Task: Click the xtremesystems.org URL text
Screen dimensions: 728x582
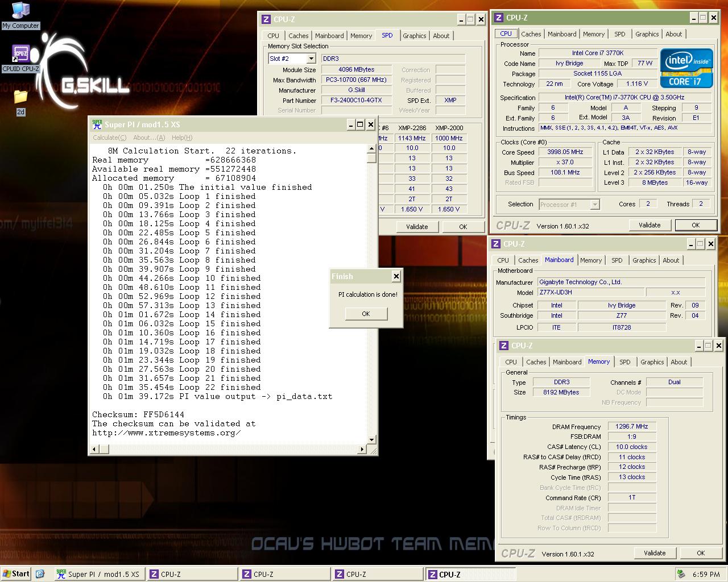Action: 167,433
